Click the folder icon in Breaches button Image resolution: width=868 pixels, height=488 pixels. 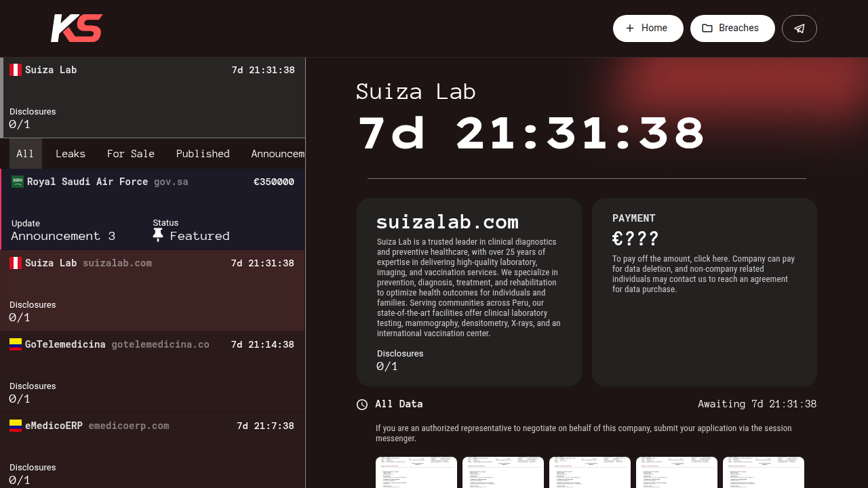707,28
